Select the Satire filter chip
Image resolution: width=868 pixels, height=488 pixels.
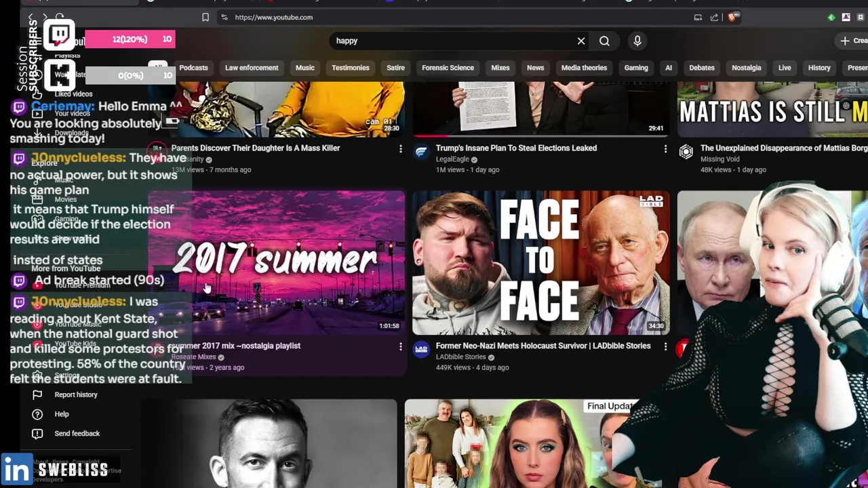tap(395, 68)
